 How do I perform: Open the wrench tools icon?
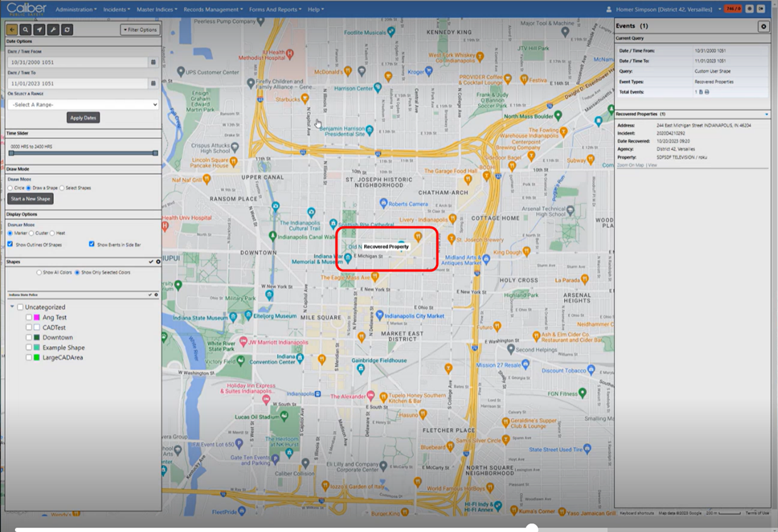53,30
